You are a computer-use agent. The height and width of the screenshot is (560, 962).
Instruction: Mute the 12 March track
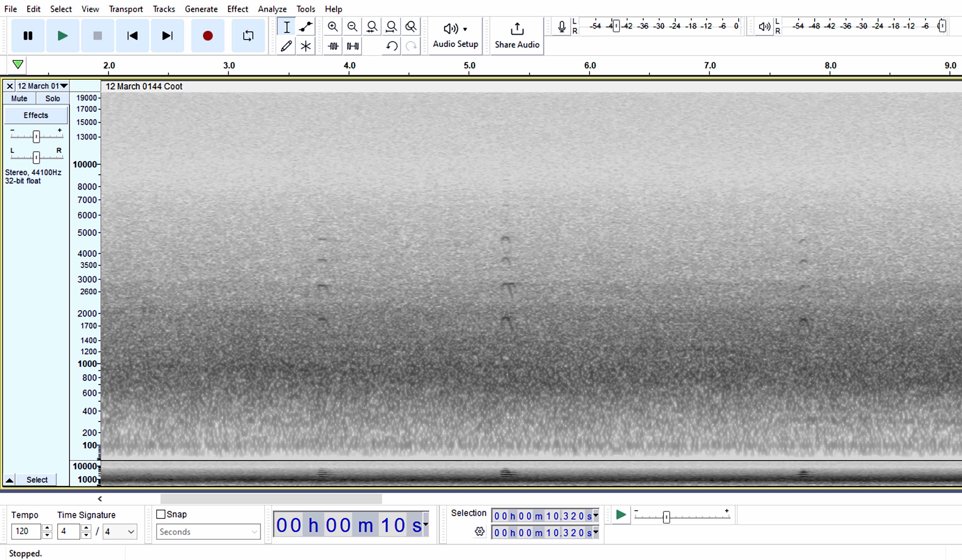pyautogui.click(x=19, y=98)
